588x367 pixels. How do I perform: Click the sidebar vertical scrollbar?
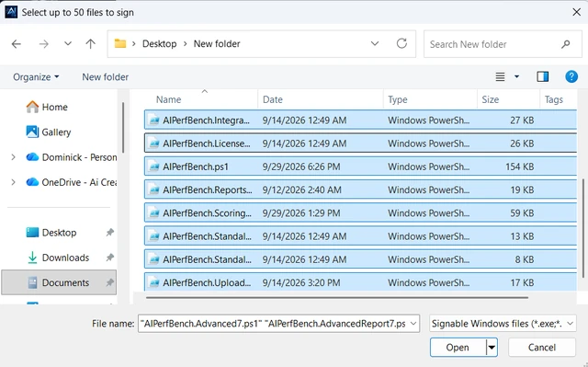(123, 128)
